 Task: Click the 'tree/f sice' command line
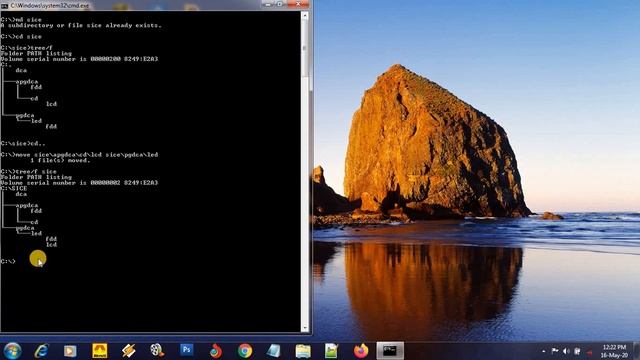tap(29, 171)
